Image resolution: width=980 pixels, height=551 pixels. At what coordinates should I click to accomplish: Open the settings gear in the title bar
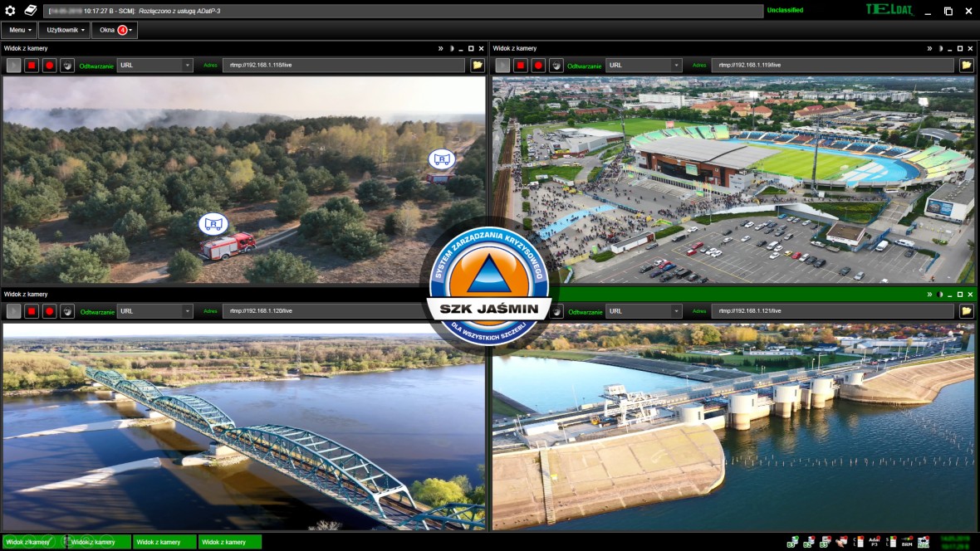click(x=10, y=11)
